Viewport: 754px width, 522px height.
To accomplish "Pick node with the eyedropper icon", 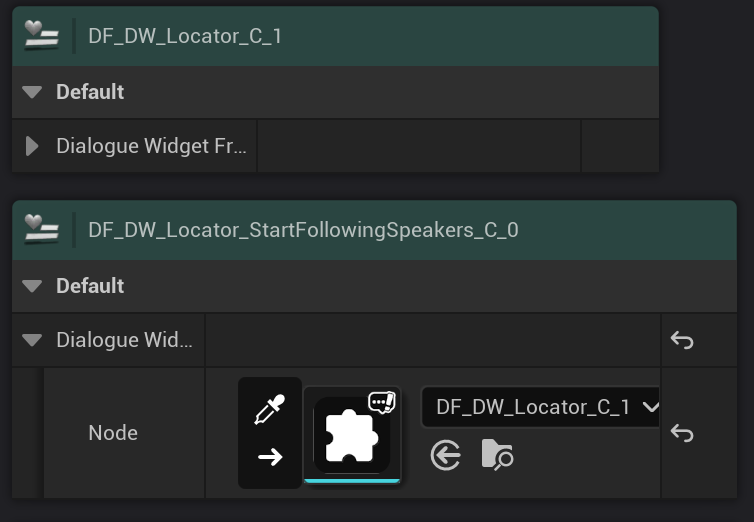I will [x=270, y=410].
